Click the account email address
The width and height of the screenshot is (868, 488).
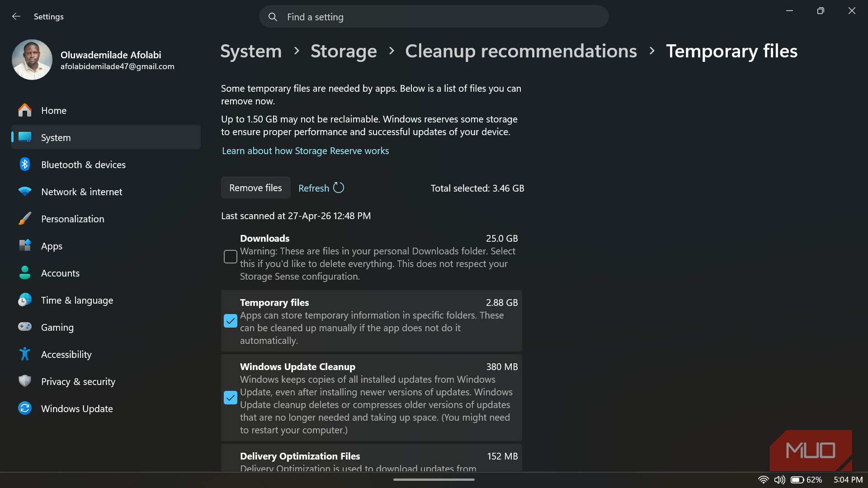pyautogui.click(x=118, y=66)
